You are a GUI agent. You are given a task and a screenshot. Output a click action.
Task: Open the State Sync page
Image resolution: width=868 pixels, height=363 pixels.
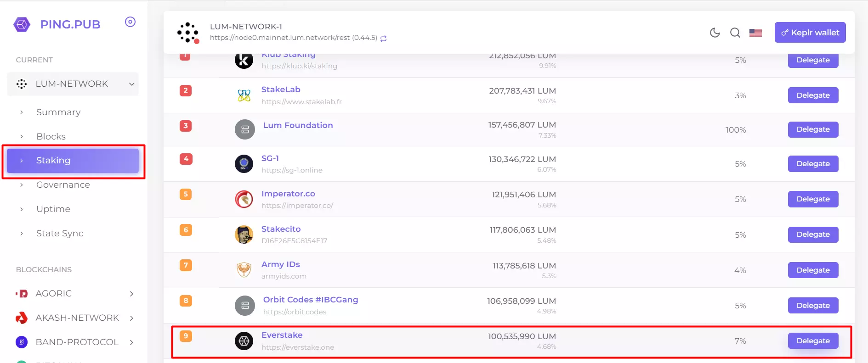click(x=60, y=233)
